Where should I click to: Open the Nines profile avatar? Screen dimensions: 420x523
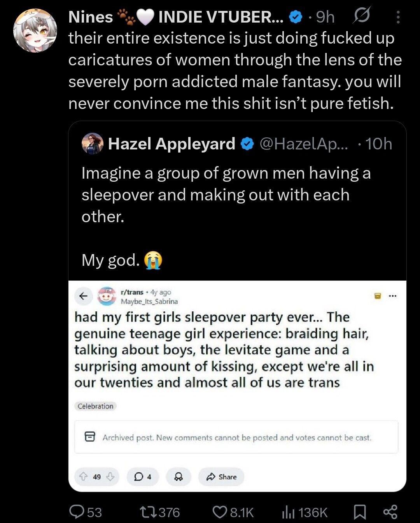[x=35, y=30]
